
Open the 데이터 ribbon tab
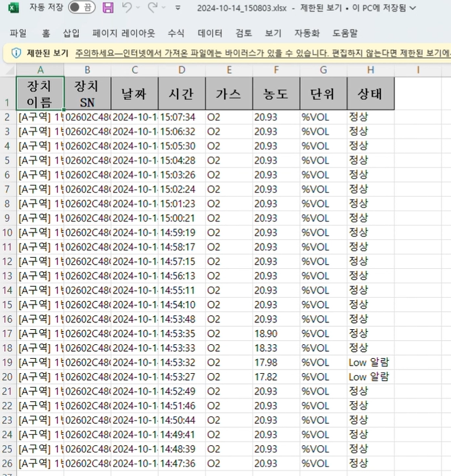[210, 33]
